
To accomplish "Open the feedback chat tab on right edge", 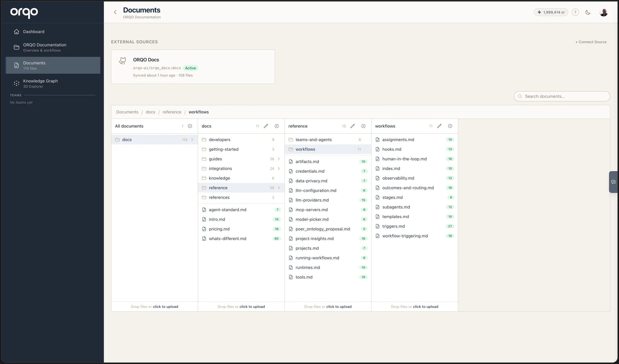I will tap(613, 182).
